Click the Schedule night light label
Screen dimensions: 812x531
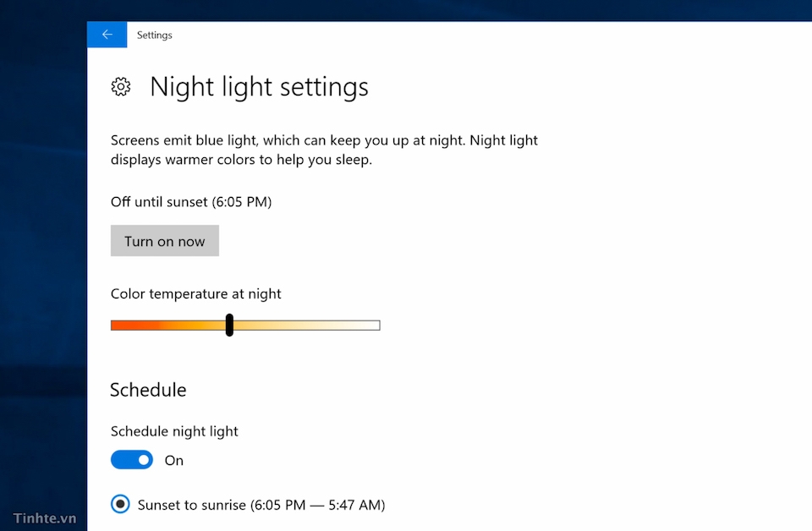pyautogui.click(x=174, y=431)
